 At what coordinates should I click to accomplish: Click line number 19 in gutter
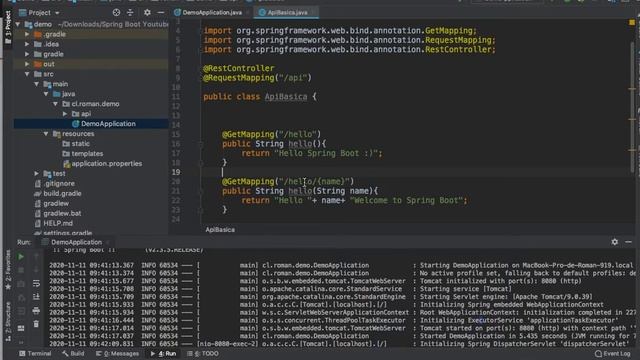coord(176,172)
